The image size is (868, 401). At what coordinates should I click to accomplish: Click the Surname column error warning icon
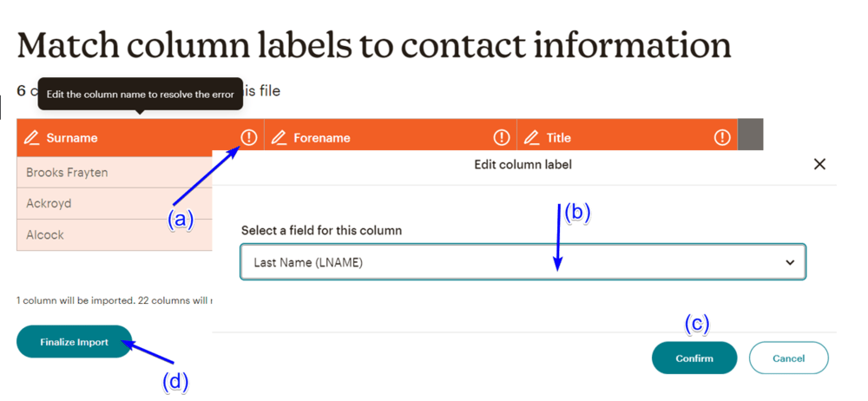point(249,137)
